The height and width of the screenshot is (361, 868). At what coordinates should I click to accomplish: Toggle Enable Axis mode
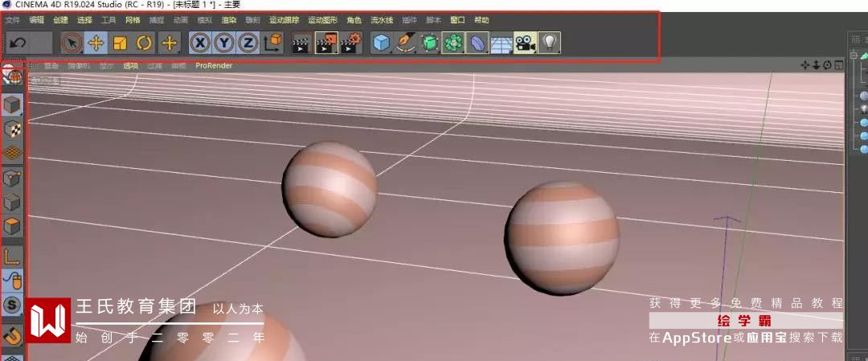tap(12, 256)
